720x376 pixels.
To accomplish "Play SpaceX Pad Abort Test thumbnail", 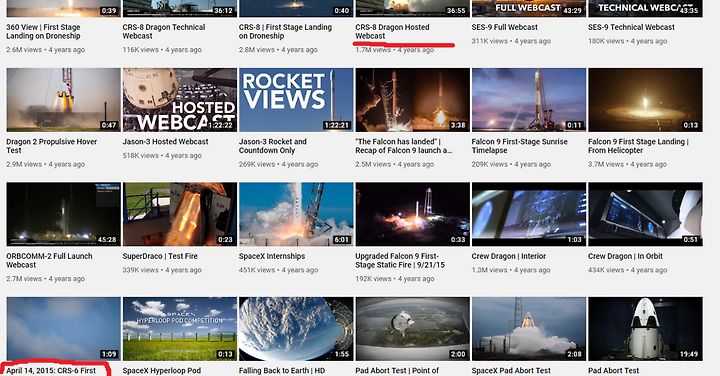I will point(529,329).
